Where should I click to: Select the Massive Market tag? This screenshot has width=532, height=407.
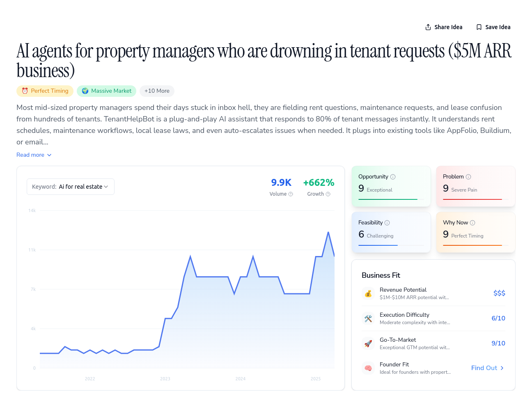[x=107, y=91]
